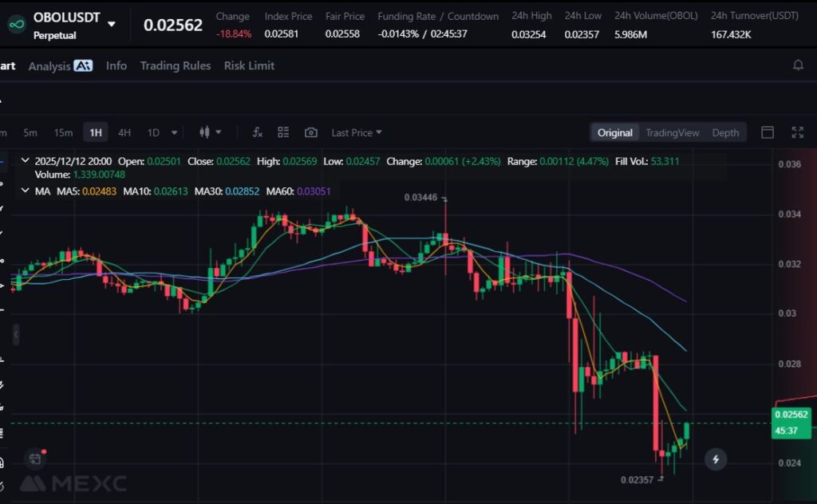This screenshot has width=817, height=504.
Task: Click the lightning quick-order button
Action: click(x=716, y=459)
